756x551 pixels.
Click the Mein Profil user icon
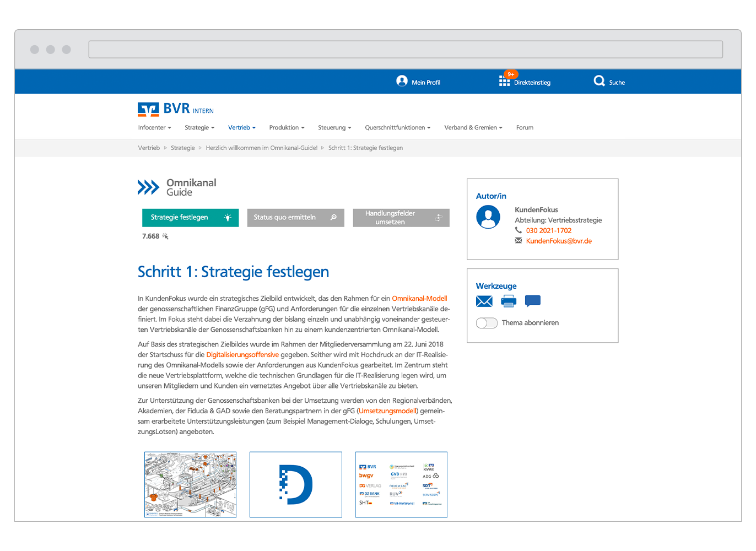(x=402, y=82)
